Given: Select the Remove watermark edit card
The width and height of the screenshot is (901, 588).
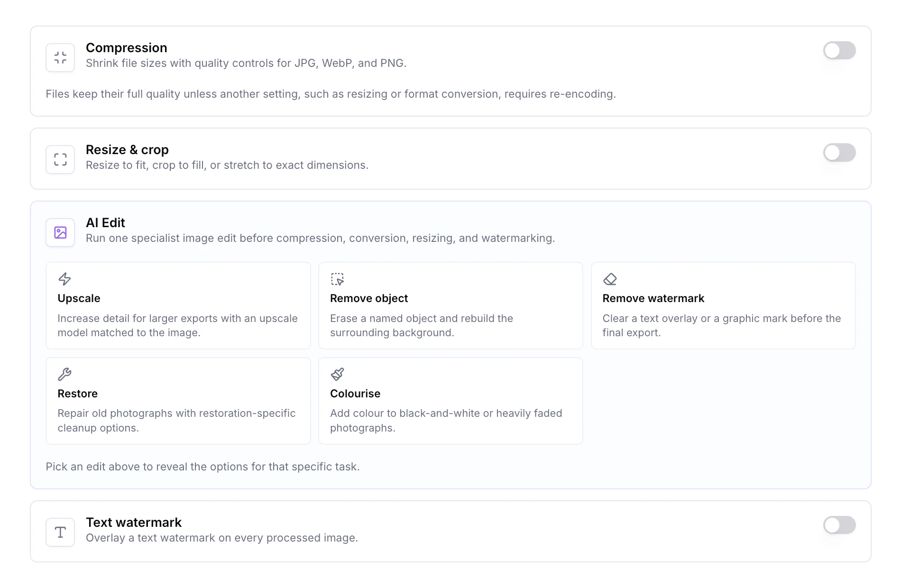Looking at the screenshot, I should [x=723, y=306].
